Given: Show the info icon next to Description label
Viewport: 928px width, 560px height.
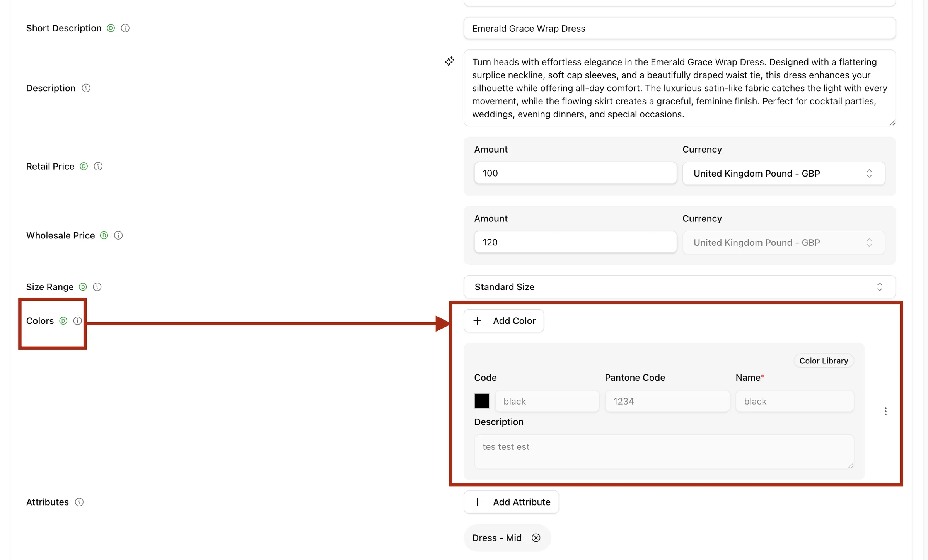Looking at the screenshot, I should (x=86, y=88).
